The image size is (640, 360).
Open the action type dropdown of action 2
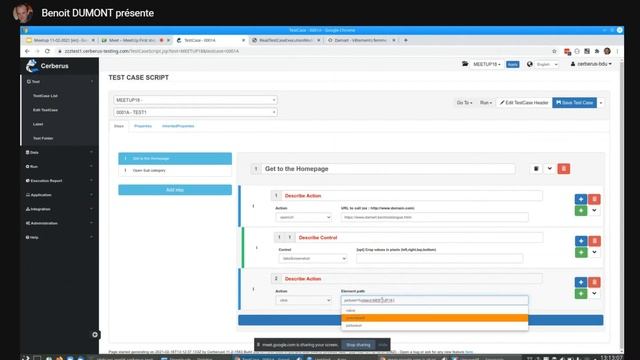point(304,300)
